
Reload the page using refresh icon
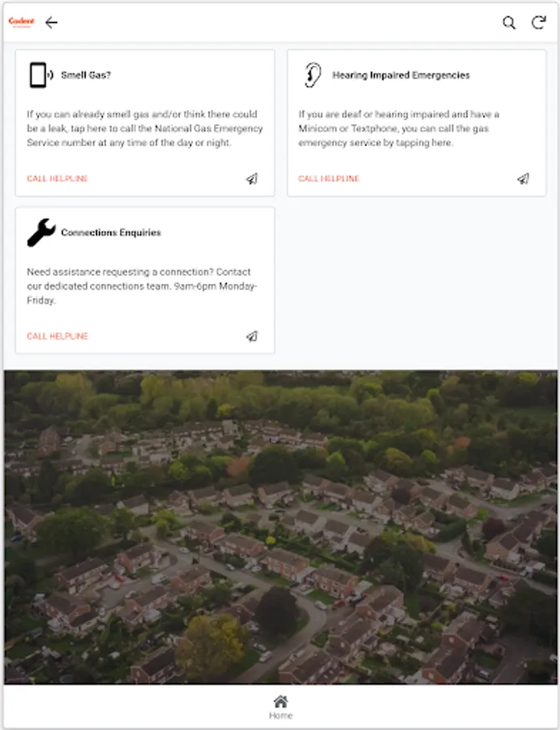pyautogui.click(x=539, y=23)
